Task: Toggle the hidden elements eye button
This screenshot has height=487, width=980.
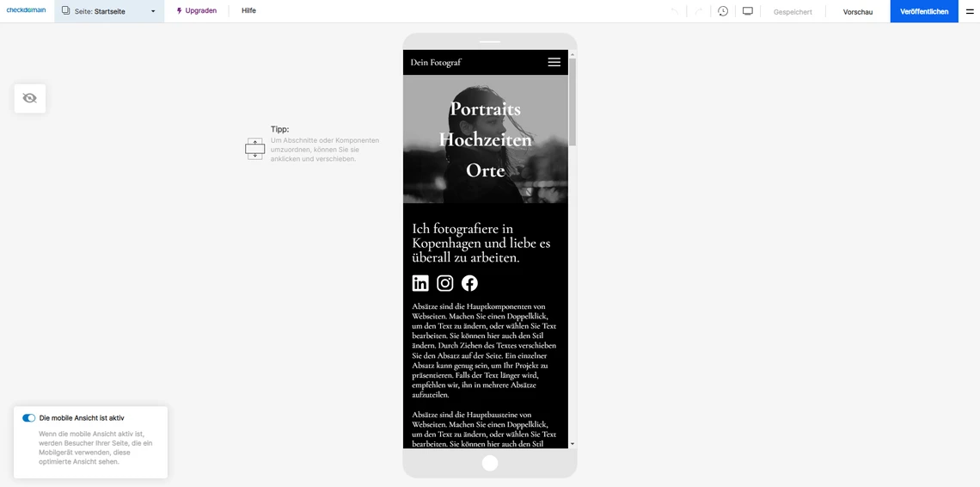Action: [x=30, y=98]
